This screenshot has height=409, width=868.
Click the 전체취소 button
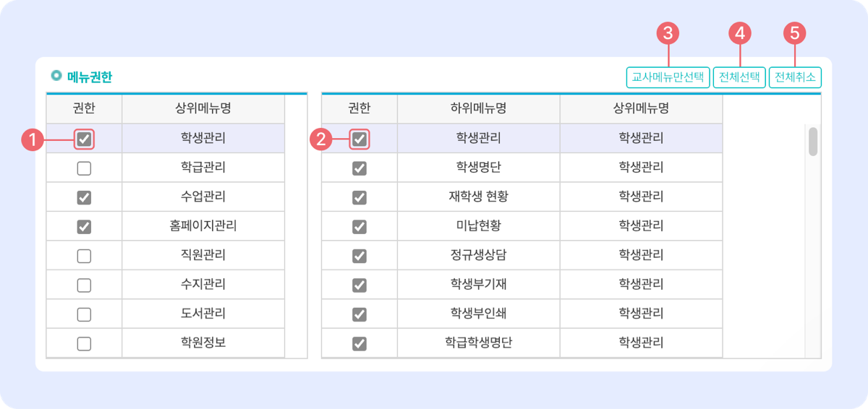coord(795,77)
